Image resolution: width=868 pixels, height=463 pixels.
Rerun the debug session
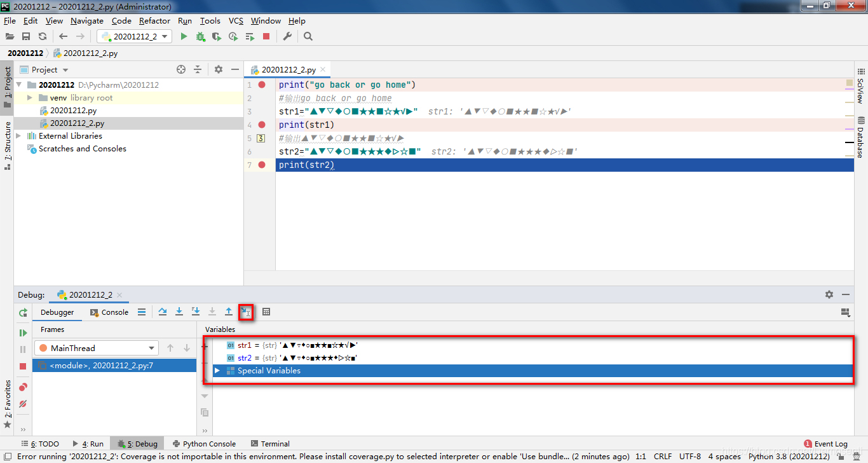[23, 312]
